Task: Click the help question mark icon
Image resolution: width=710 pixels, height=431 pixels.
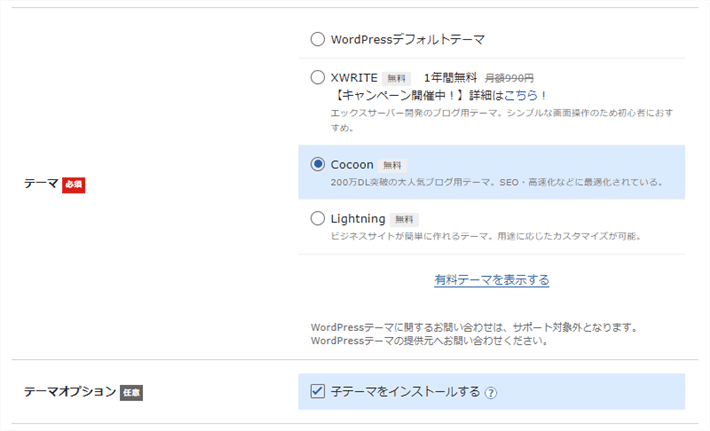Action: (x=491, y=393)
